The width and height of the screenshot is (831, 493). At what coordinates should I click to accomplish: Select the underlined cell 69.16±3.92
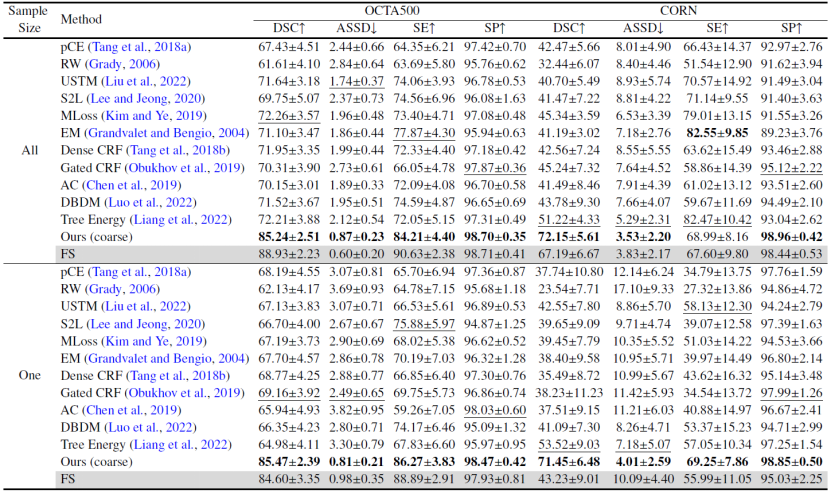pyautogui.click(x=289, y=393)
